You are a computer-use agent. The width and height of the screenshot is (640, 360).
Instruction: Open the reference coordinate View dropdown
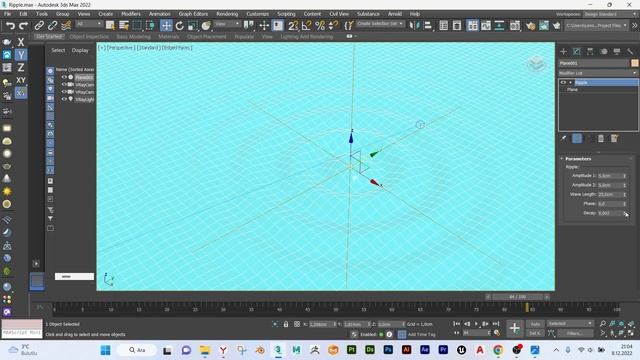pos(227,24)
